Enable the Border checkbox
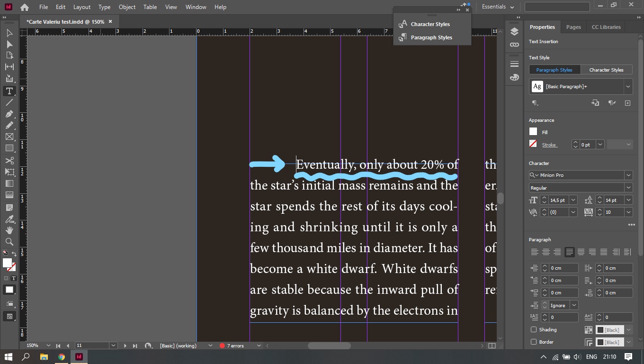The width and height of the screenshot is (644, 364). (534, 342)
